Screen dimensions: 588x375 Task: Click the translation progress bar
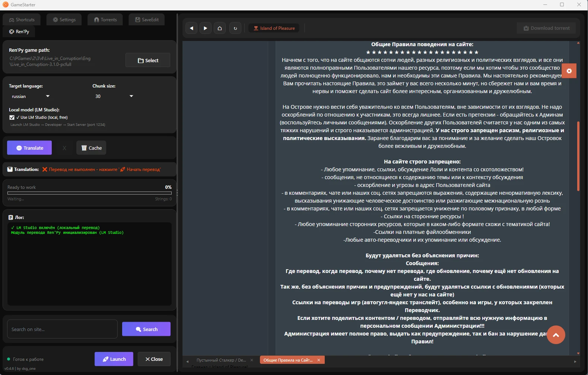89,193
